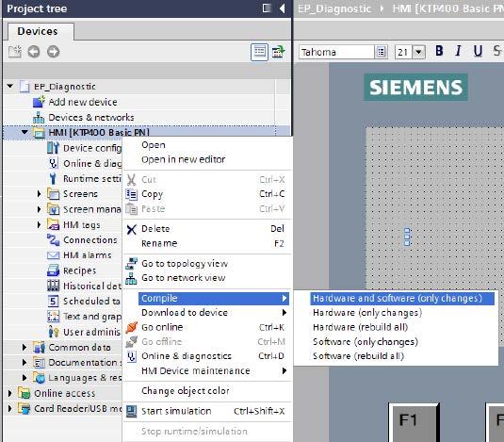This screenshot has height=442, width=504.
Task: Collapse the EP_Diagnostic project node
Action: (x=10, y=86)
